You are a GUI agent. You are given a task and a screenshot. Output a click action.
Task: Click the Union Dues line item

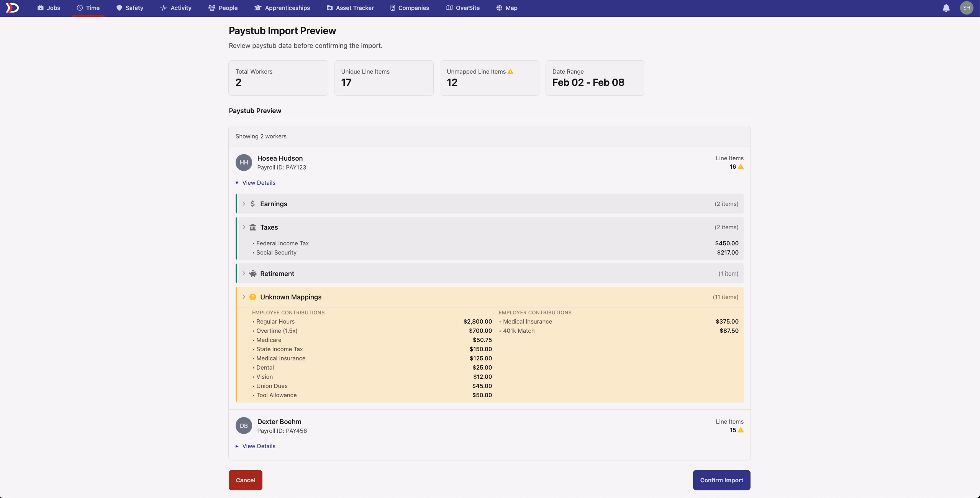pos(372,386)
